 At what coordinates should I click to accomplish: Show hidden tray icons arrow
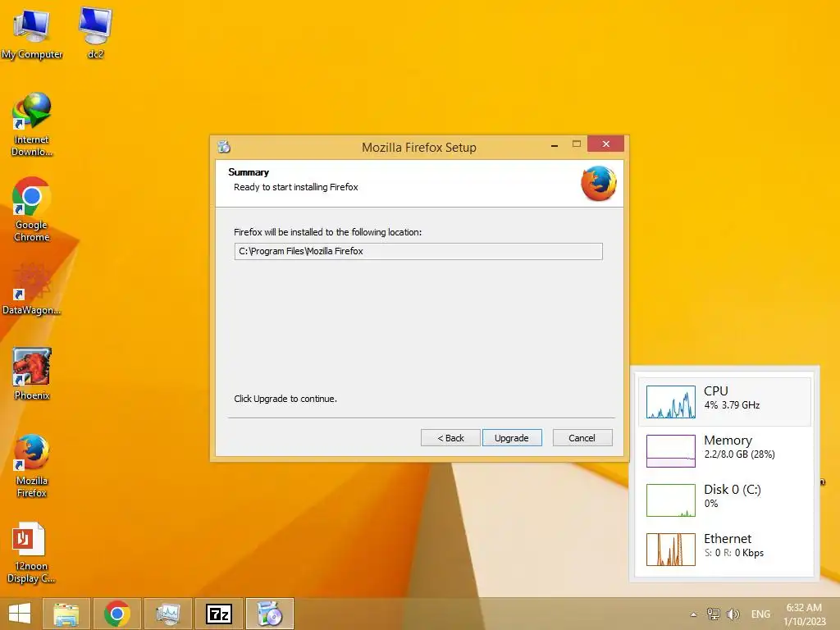click(x=694, y=614)
